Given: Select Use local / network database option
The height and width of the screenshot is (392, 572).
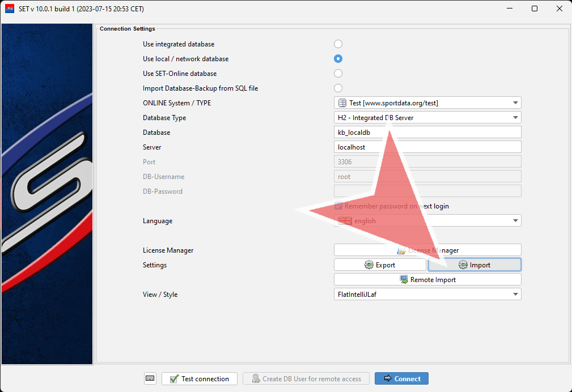Looking at the screenshot, I should coord(338,59).
